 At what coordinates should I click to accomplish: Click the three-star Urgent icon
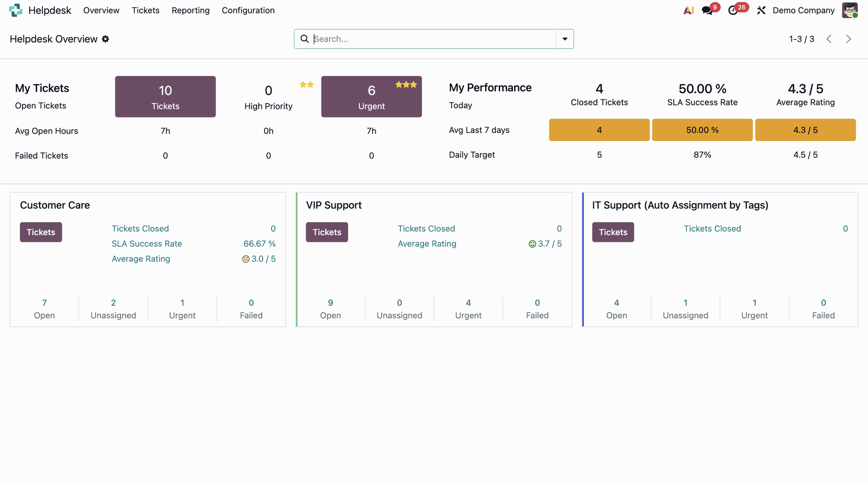point(406,85)
